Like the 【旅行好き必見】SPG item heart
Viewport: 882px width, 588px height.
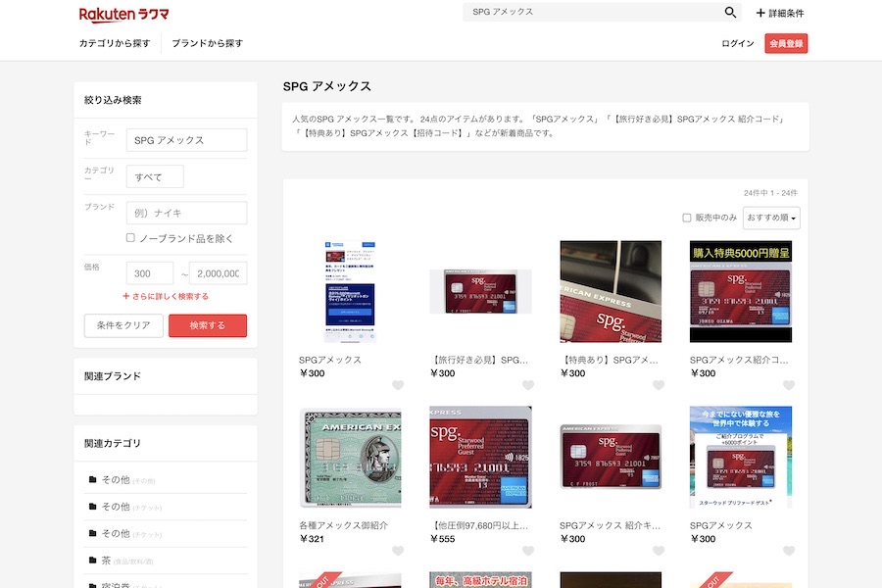pyautogui.click(x=528, y=385)
